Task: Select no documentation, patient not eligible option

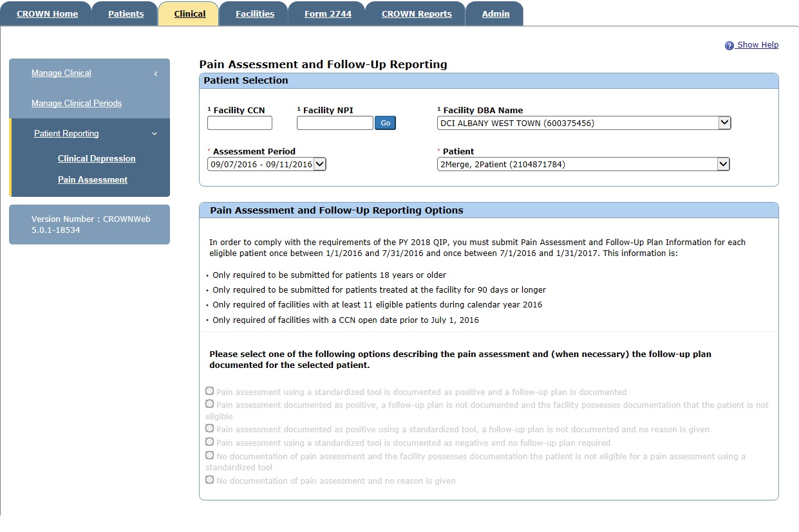Action: (210, 455)
